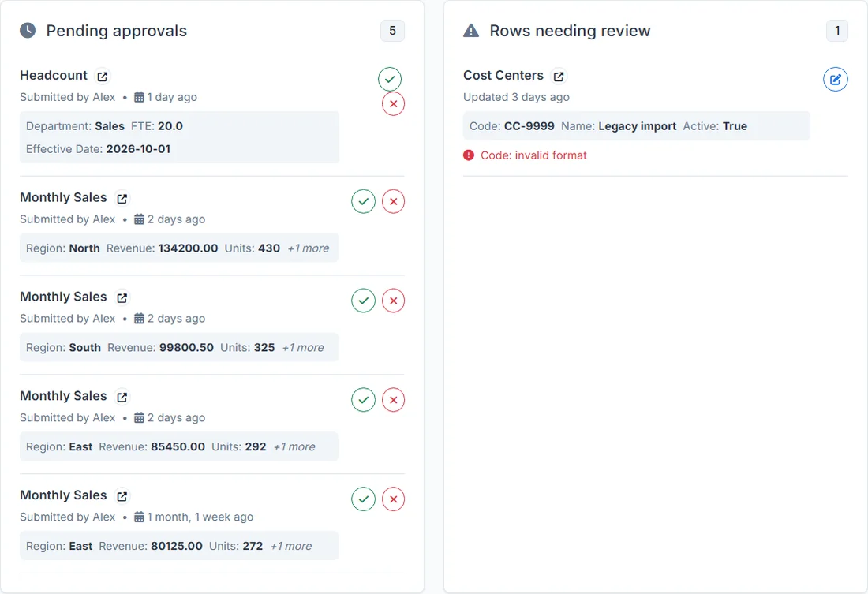
Task: Approve the Monthly Sales South region row
Action: pyautogui.click(x=363, y=301)
